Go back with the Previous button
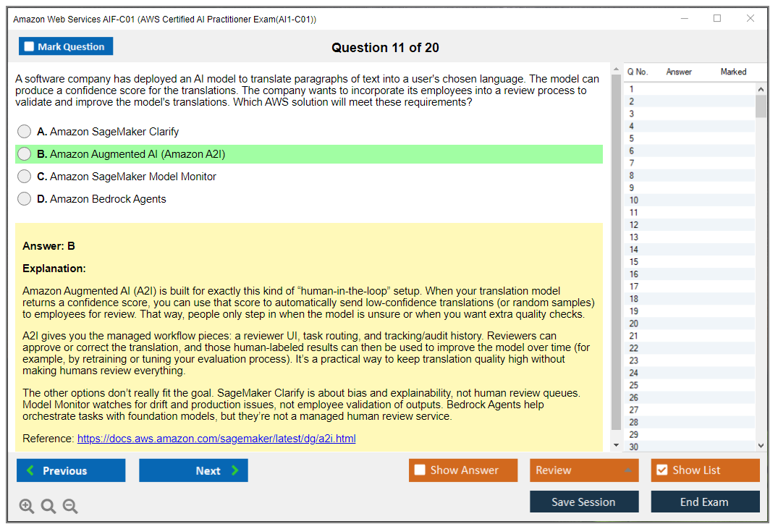Image resolution: width=778 pixels, height=532 pixels. tap(71, 470)
